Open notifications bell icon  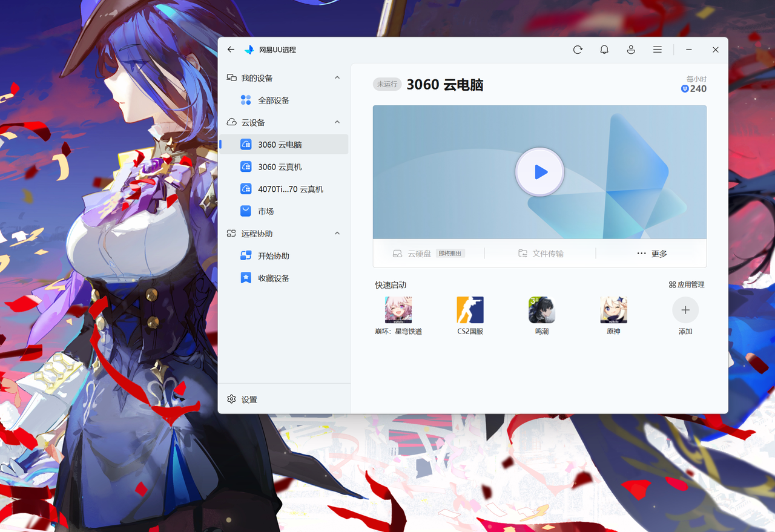pyautogui.click(x=604, y=50)
